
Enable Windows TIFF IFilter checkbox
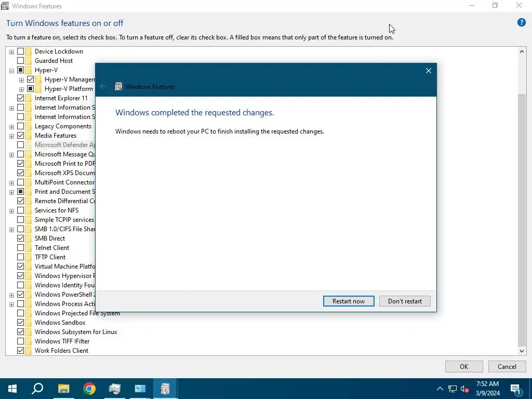[20, 341]
